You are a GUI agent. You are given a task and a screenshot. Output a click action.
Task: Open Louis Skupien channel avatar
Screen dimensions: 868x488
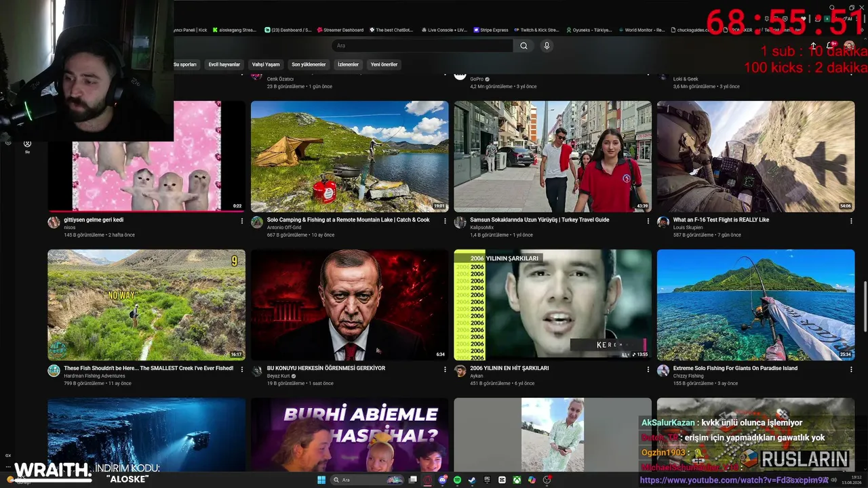coord(663,222)
